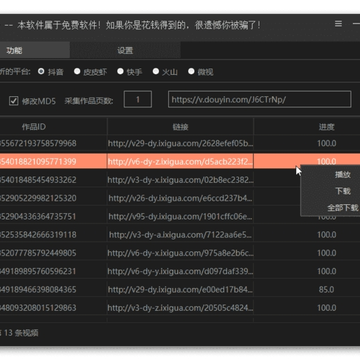
Task: Choose the 火山 platform option
Action: 156,71
